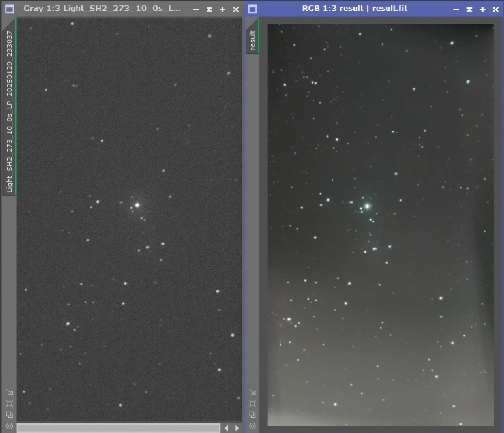504x433 pixels.
Task: Click the circular target icon in the Gray window's sidebar
Action: coord(10,426)
